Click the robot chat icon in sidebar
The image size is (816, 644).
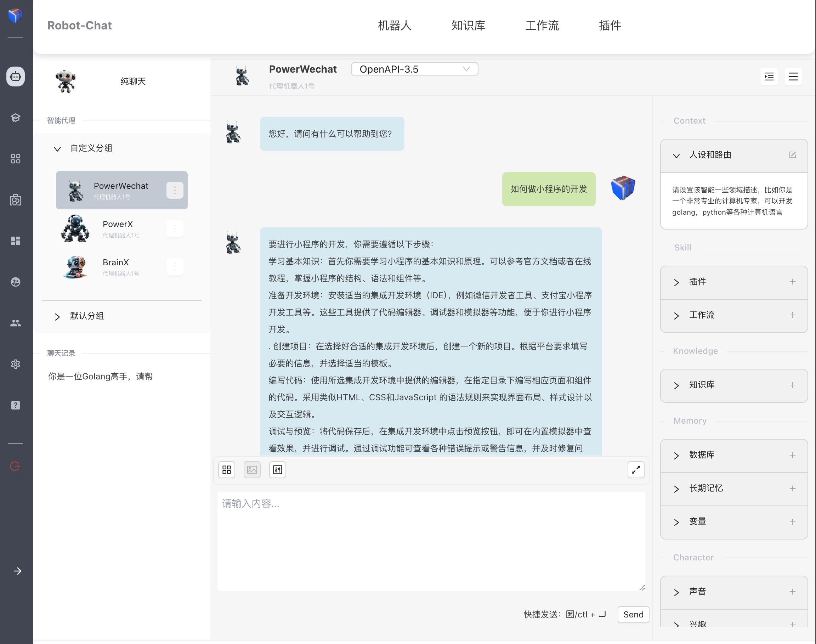point(16,77)
